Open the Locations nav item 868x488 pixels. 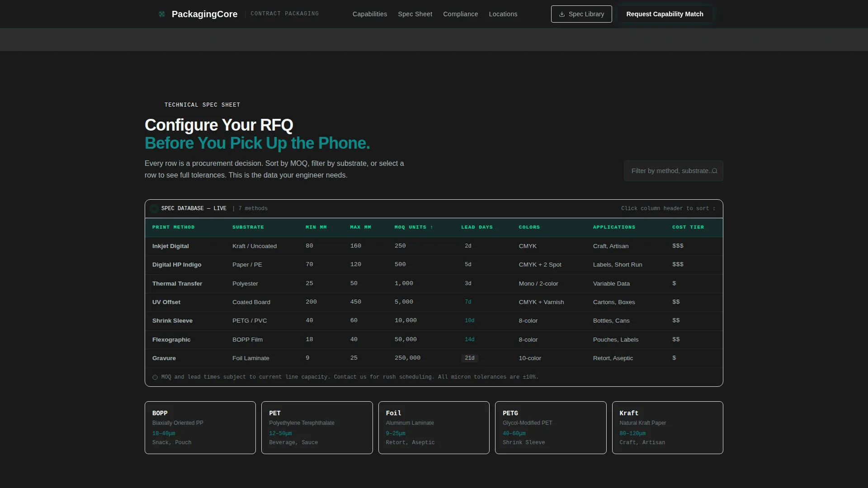click(503, 14)
